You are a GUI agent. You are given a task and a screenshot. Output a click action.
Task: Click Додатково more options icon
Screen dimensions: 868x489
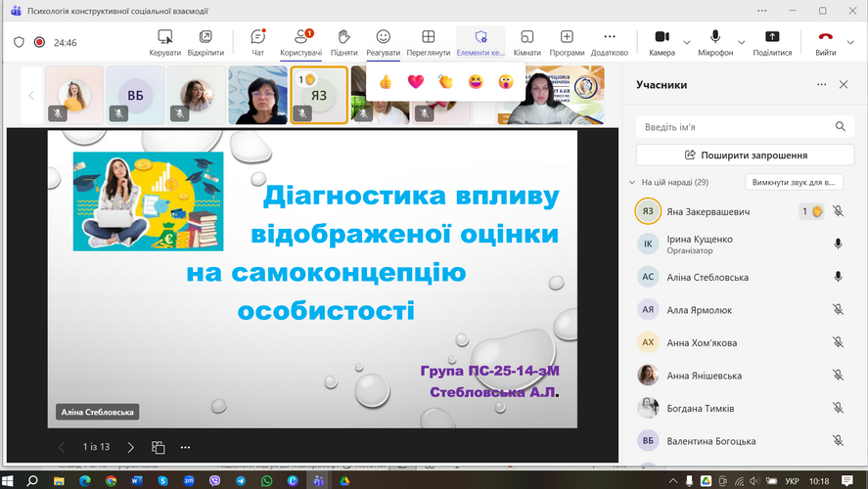(x=610, y=42)
